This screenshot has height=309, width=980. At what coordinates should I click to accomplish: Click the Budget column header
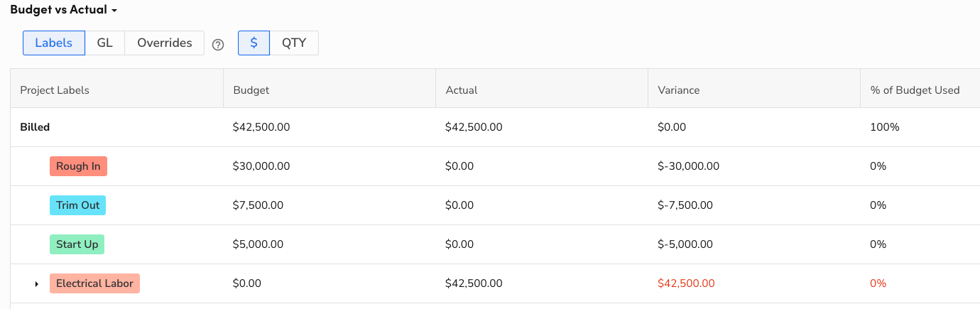point(251,90)
